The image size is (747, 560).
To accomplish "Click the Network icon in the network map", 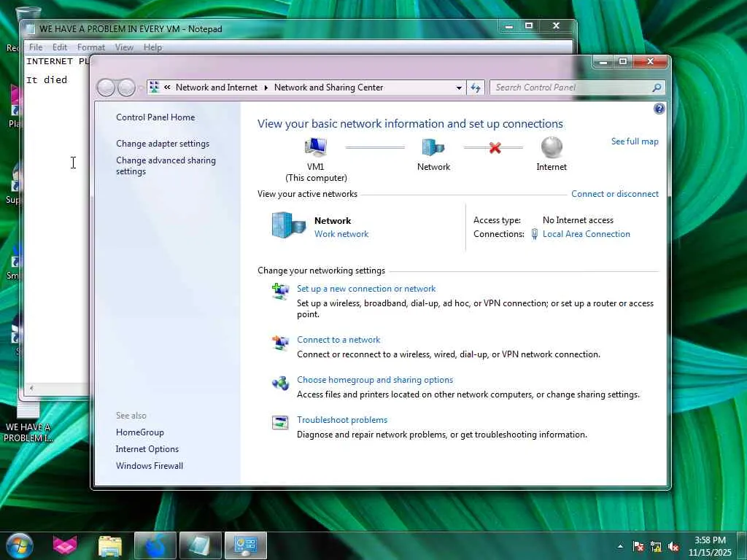I will [433, 147].
